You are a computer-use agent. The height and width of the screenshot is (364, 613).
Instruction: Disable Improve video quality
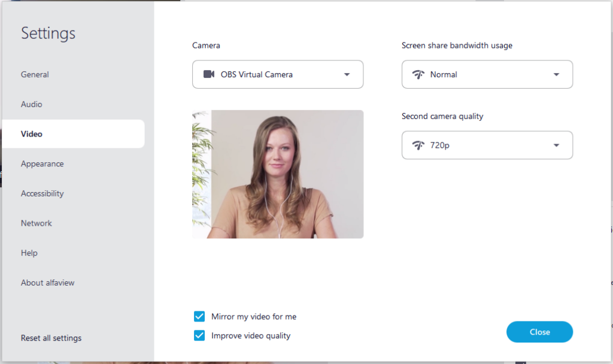199,336
